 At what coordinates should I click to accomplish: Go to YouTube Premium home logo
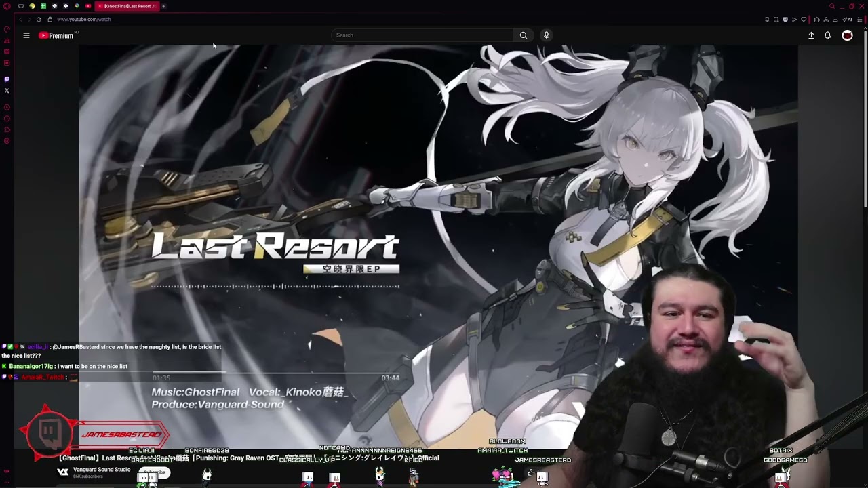tap(56, 35)
